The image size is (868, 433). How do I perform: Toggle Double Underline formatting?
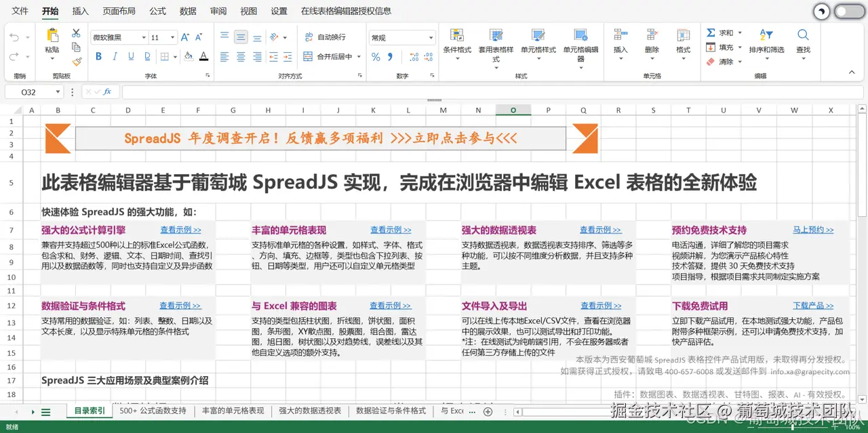[146, 57]
